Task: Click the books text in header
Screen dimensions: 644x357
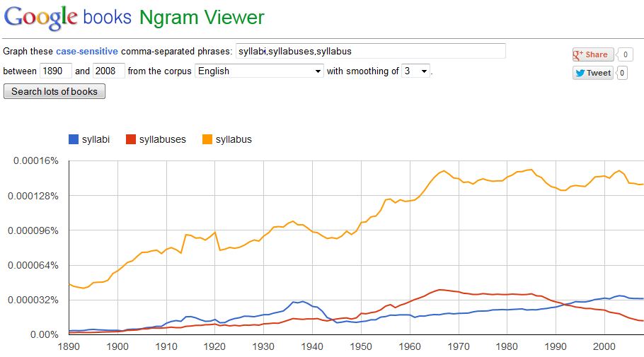Action: coord(107,17)
